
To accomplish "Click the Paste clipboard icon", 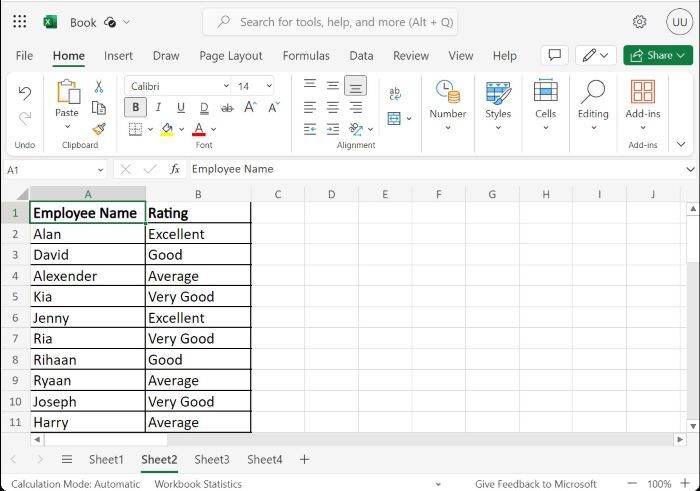I will pyautogui.click(x=68, y=92).
